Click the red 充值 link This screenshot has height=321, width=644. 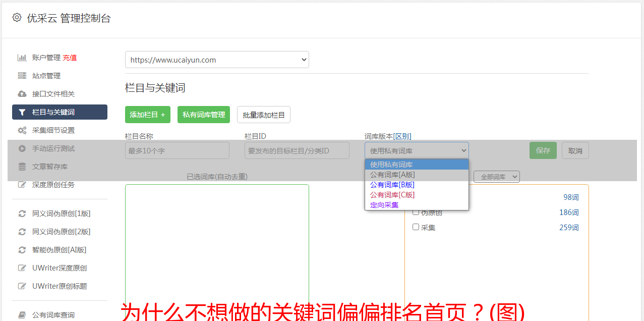[x=70, y=58]
